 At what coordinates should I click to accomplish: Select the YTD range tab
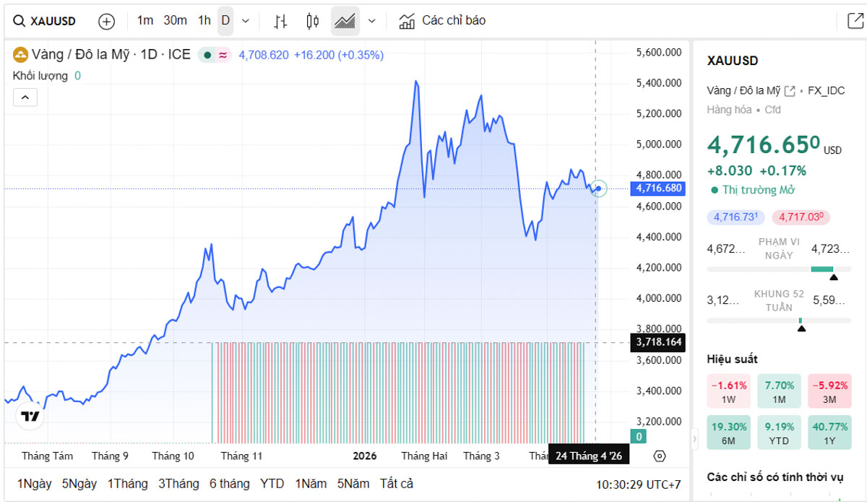[272, 484]
